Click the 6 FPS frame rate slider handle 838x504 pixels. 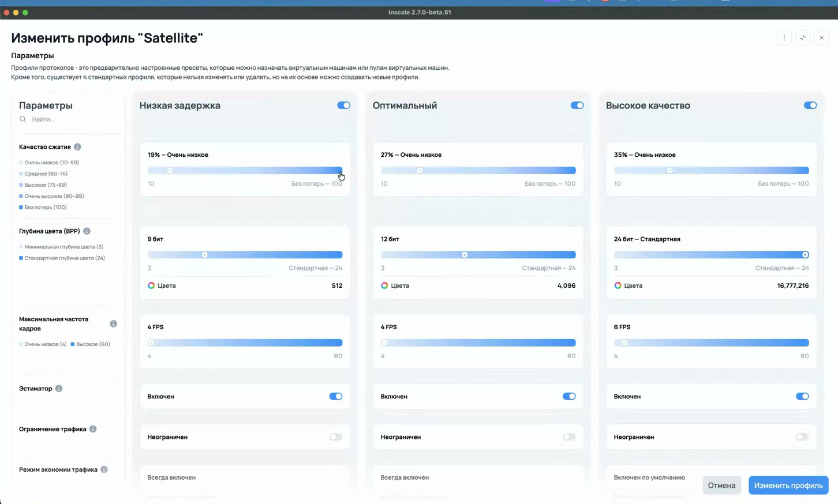[x=624, y=343]
